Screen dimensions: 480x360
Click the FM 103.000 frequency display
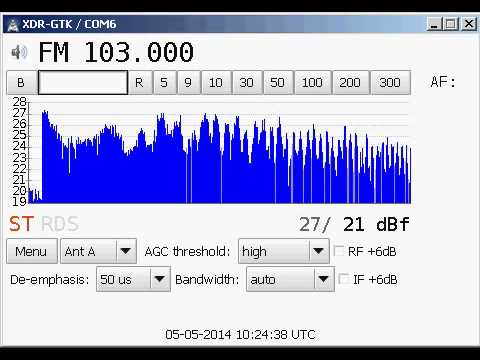click(116, 53)
